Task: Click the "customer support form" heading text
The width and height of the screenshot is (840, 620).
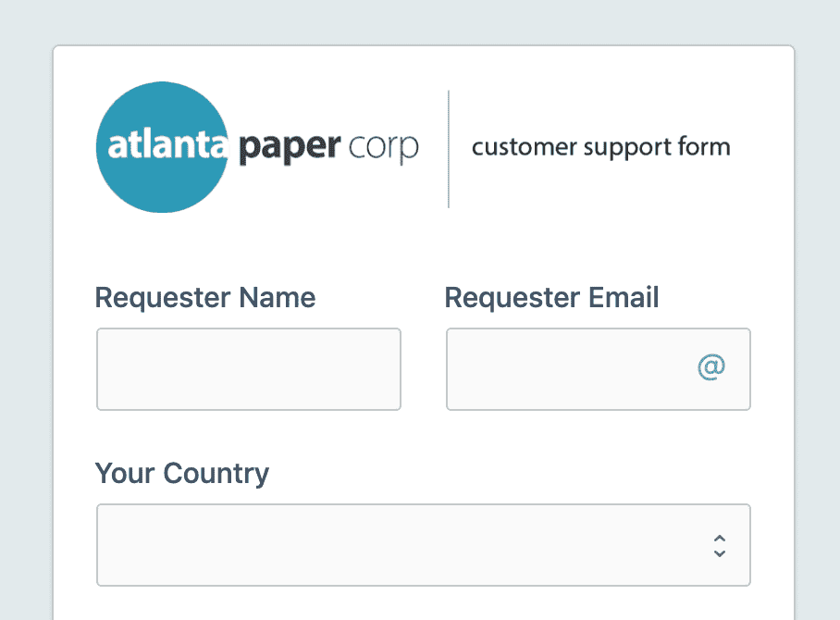Action: click(600, 147)
